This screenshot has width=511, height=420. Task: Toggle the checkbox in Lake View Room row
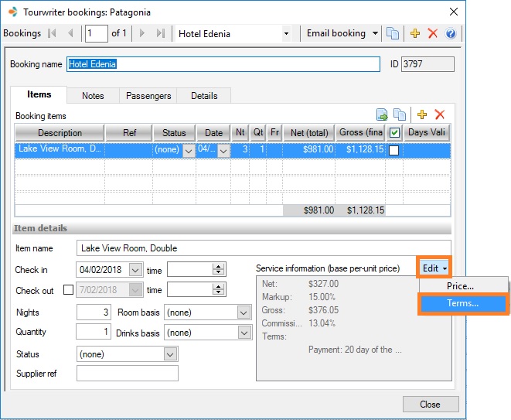tap(394, 151)
